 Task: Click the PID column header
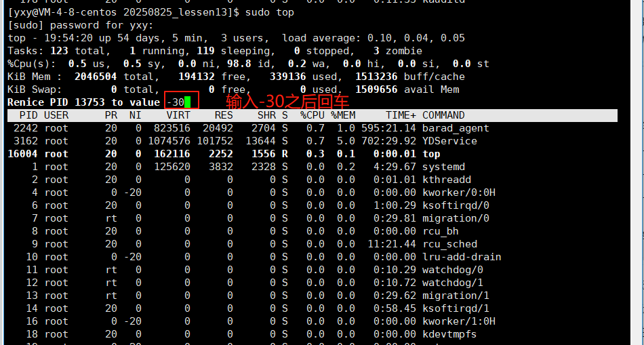point(28,115)
